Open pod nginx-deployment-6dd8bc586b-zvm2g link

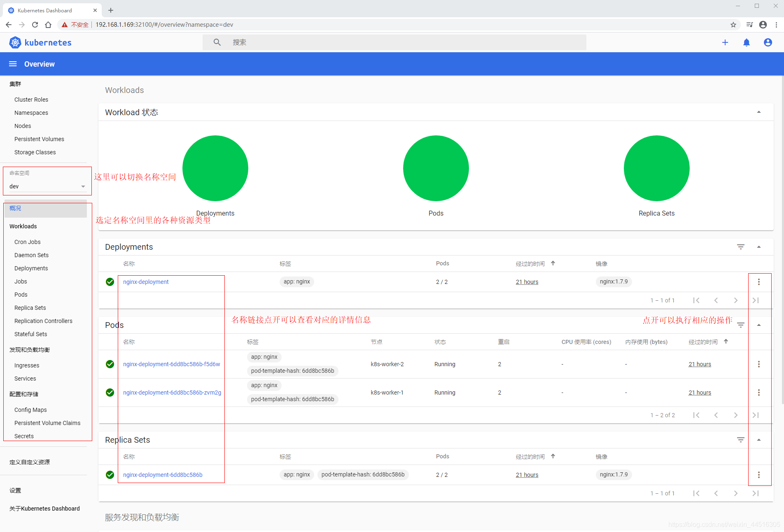(x=172, y=393)
